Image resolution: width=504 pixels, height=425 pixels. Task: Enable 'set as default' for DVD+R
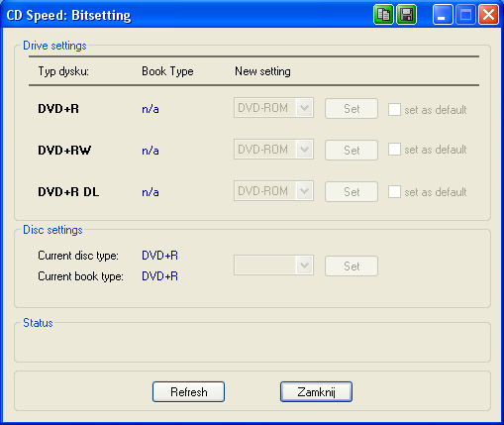(x=394, y=109)
